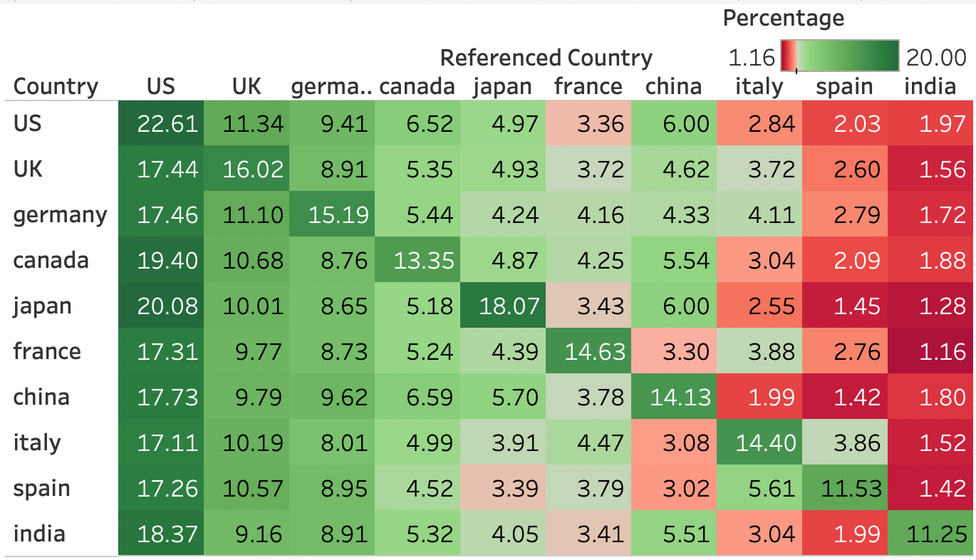Select the 'canada' column header
Image resolution: width=976 pixels, height=560 pixels.
(417, 87)
